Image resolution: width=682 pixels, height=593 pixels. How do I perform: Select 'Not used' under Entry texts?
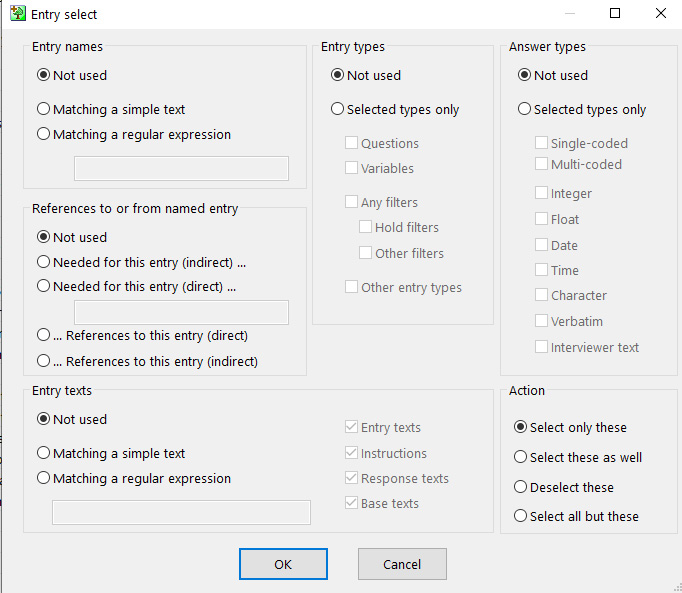(43, 419)
